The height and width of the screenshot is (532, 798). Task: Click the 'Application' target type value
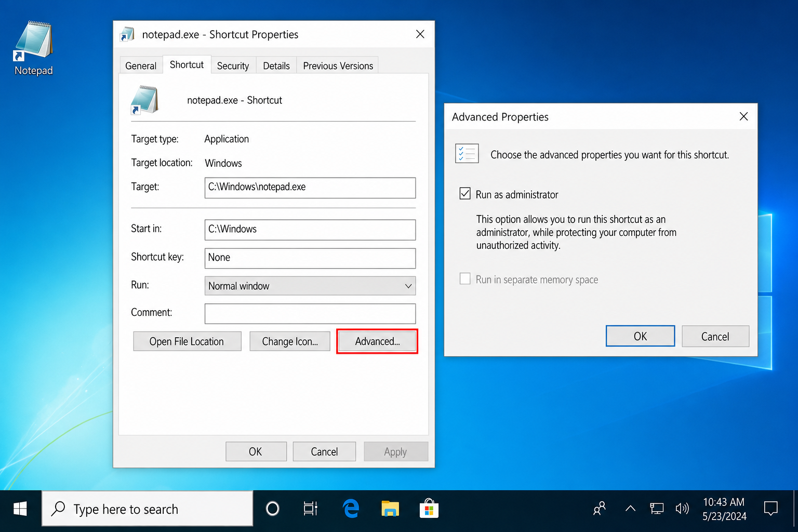tap(227, 139)
